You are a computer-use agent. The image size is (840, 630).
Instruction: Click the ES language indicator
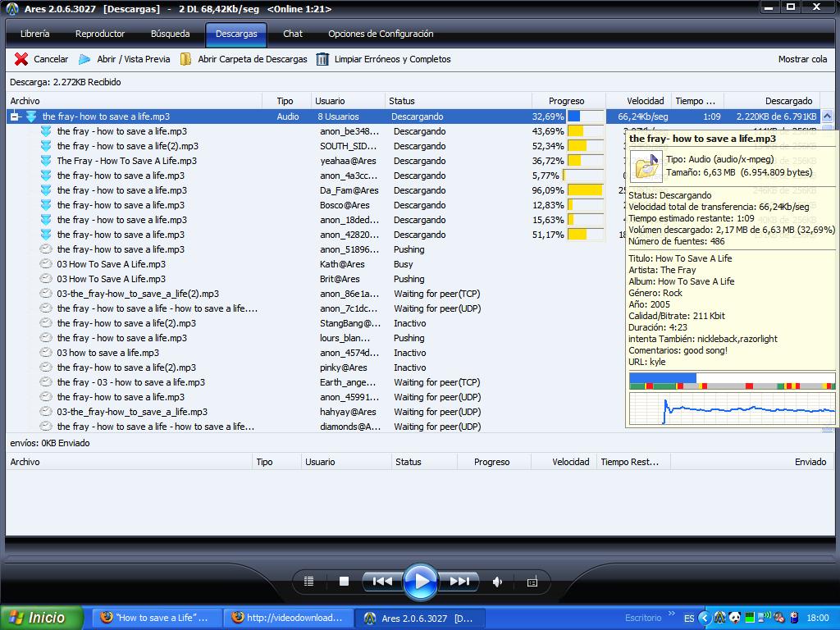689,618
